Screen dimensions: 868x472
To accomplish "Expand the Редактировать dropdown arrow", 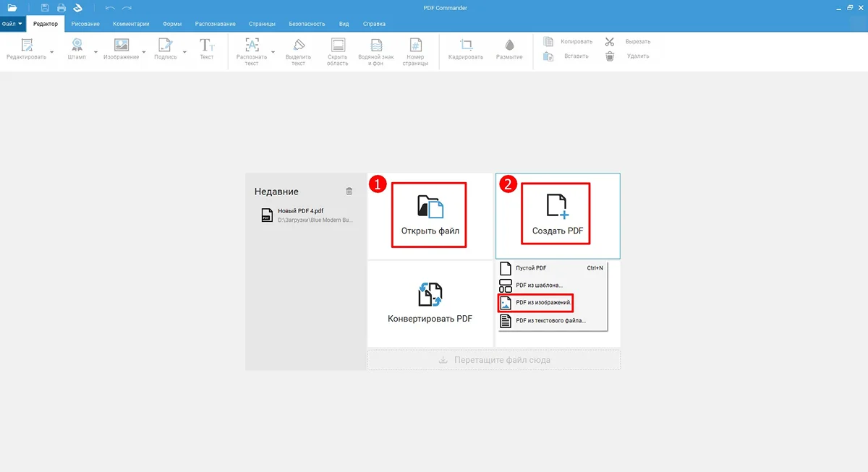I will (x=52, y=52).
